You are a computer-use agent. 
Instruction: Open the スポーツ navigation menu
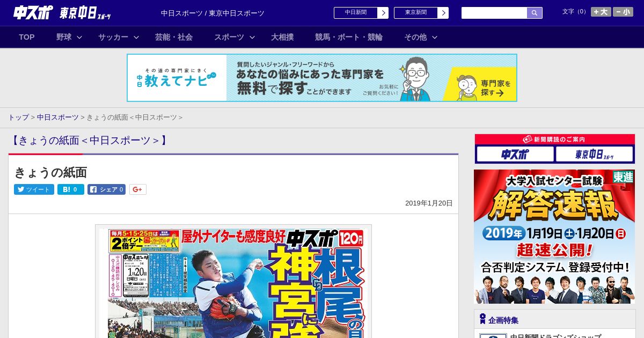click(229, 37)
